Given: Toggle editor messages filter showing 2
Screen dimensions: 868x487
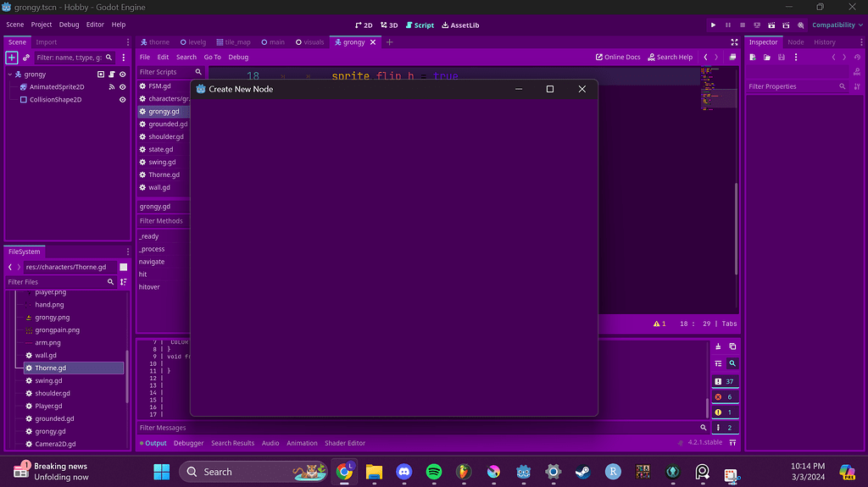Looking at the screenshot, I should [x=726, y=427].
